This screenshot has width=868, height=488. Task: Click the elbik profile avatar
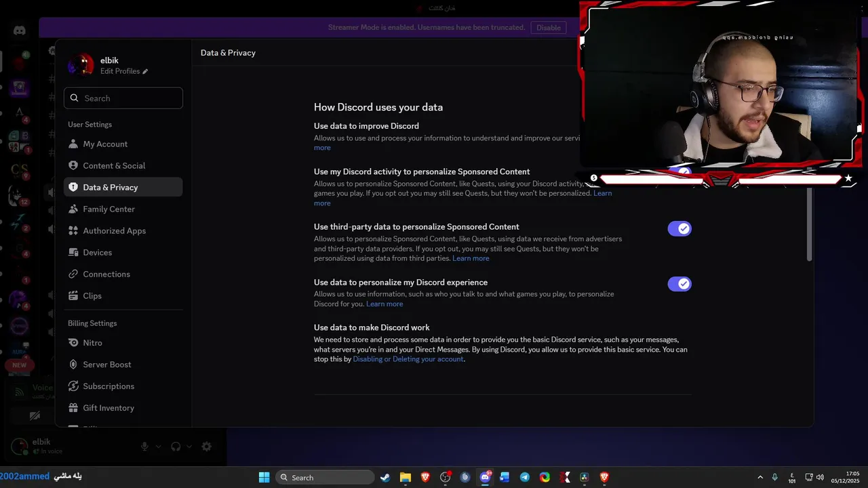[81, 65]
